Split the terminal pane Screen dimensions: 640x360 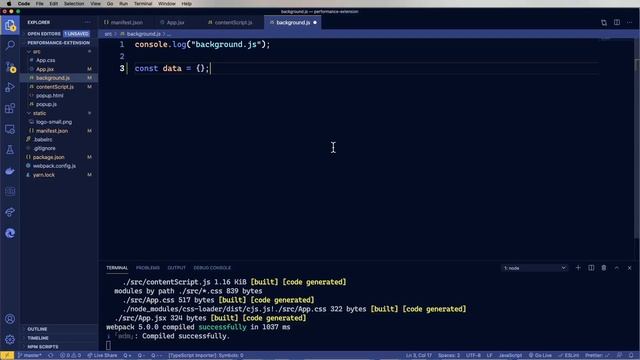(591, 268)
